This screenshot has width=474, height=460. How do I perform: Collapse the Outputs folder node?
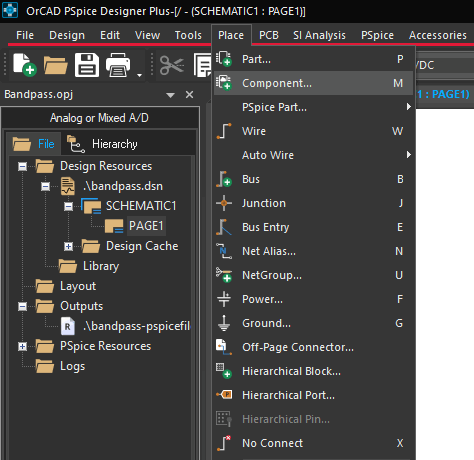pos(22,306)
